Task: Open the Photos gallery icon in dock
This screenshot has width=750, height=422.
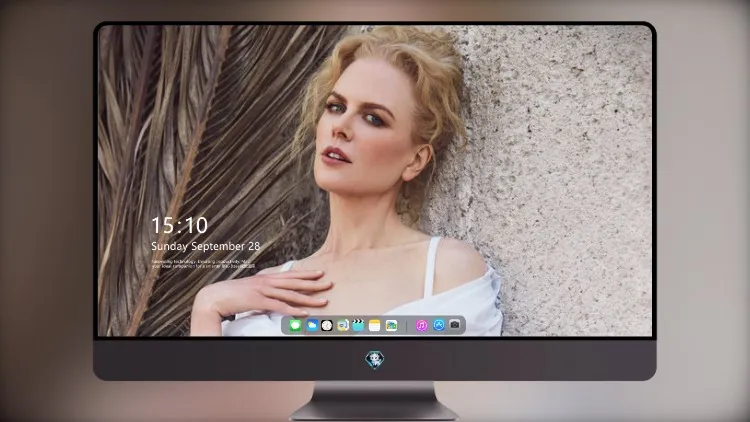Action: click(391, 326)
